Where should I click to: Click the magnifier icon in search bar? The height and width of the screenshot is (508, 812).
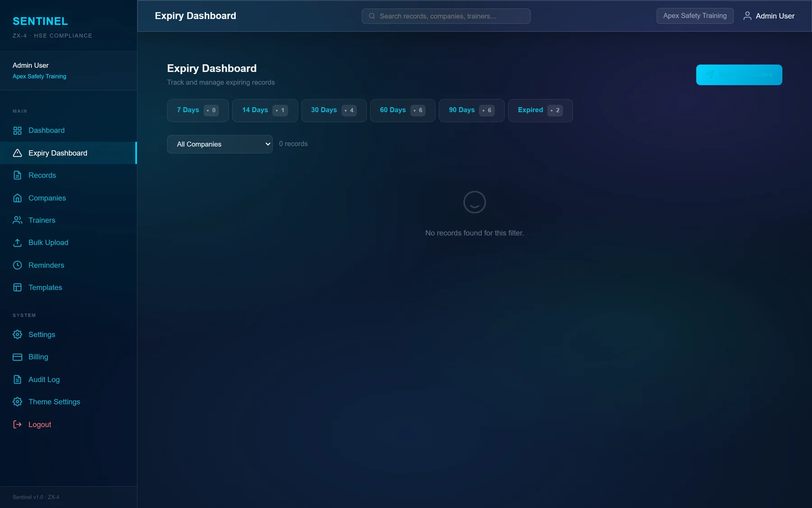(372, 16)
